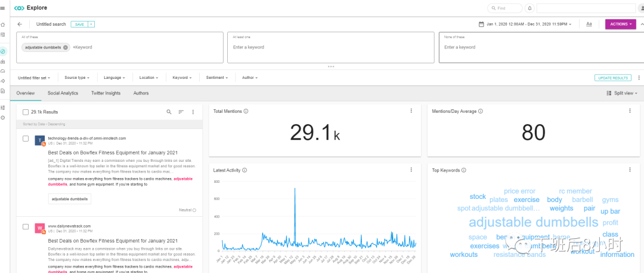The height and width of the screenshot is (273, 644).
Task: Click the notifications bell icon
Action: (530, 8)
